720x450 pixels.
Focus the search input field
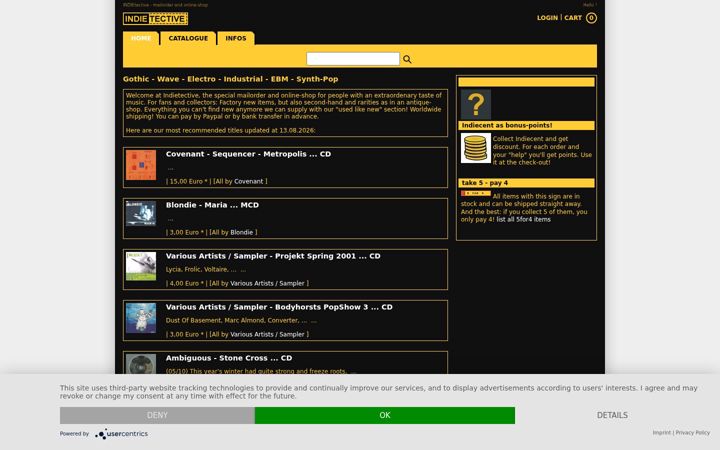click(x=353, y=59)
